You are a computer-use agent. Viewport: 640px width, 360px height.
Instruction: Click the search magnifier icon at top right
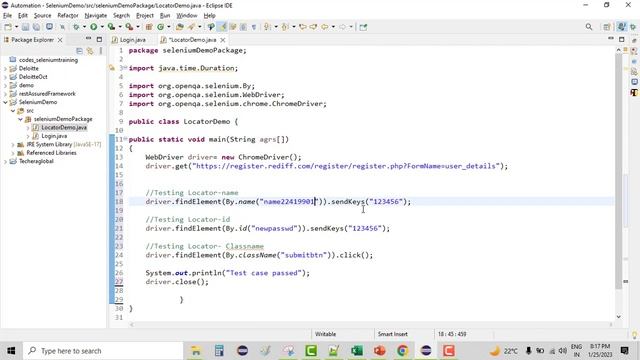coord(589,27)
